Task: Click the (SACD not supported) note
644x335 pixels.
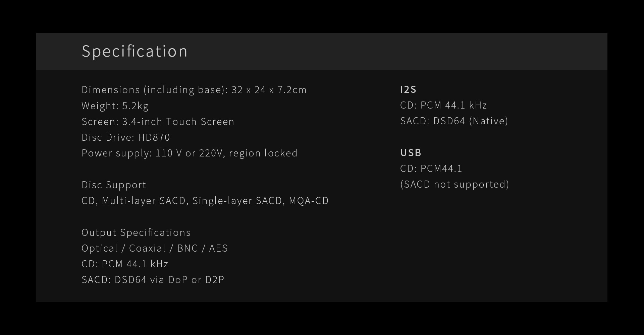Action: pos(454,184)
